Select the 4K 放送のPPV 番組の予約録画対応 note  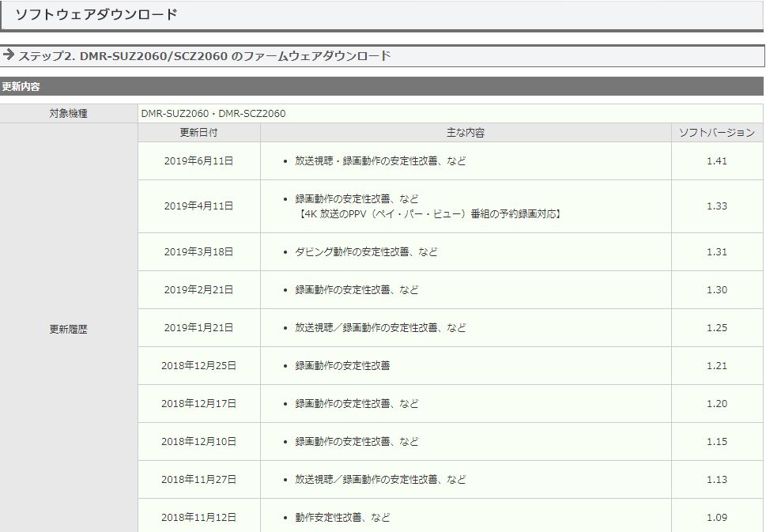[x=429, y=214]
